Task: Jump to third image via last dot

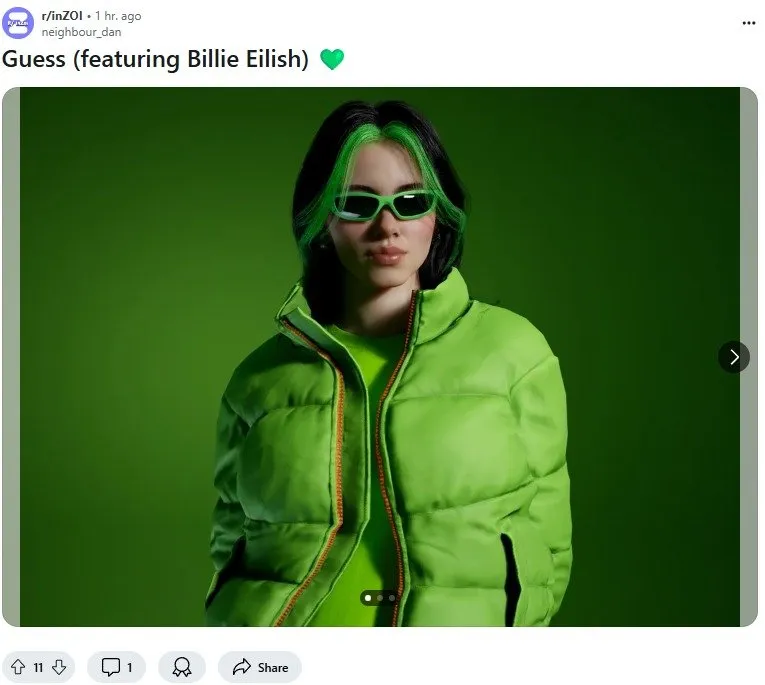Action: click(x=392, y=598)
